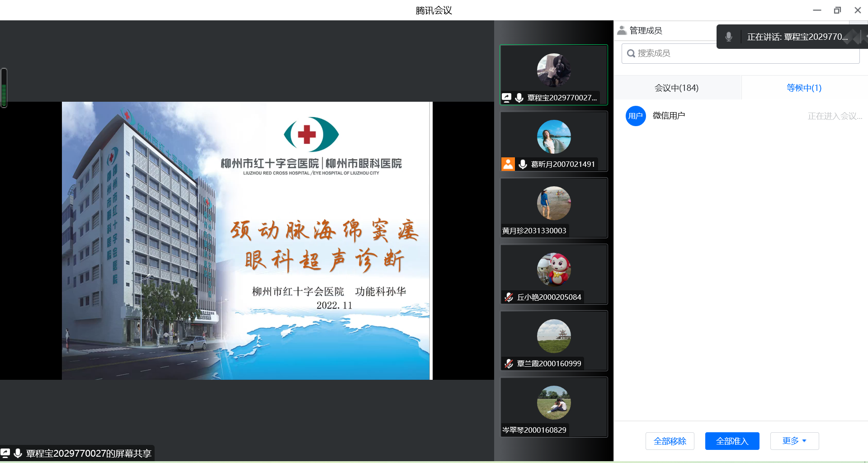Switch to the 等候中(1) tab
The height and width of the screenshot is (463, 868).
(x=804, y=88)
